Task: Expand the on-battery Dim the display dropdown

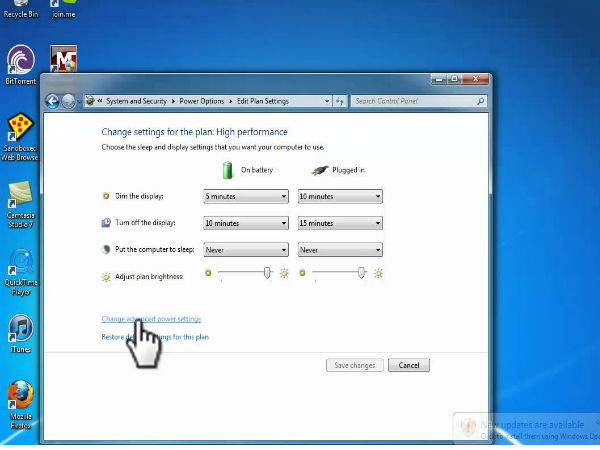Action: pyautogui.click(x=245, y=197)
